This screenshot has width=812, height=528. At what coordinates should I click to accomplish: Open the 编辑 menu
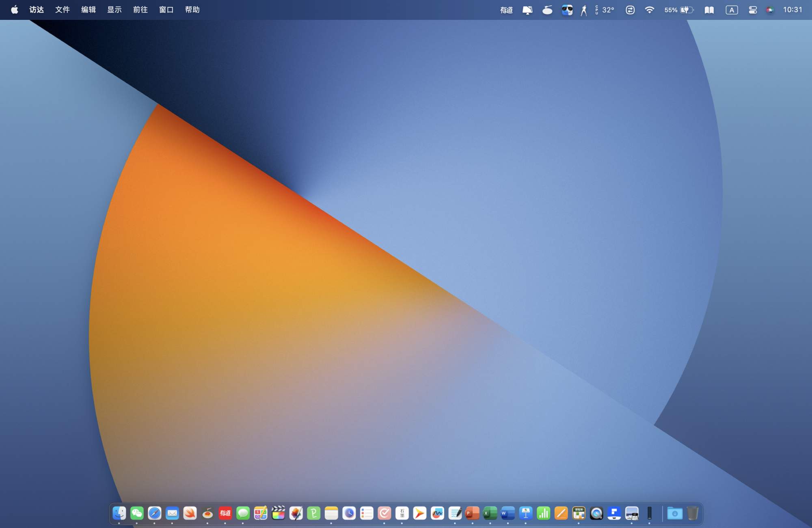tap(89, 10)
